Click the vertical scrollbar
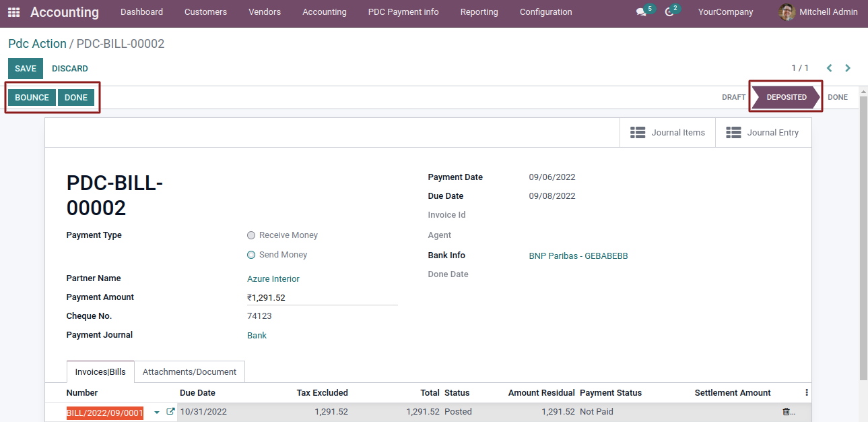868x422 pixels. 863,239
